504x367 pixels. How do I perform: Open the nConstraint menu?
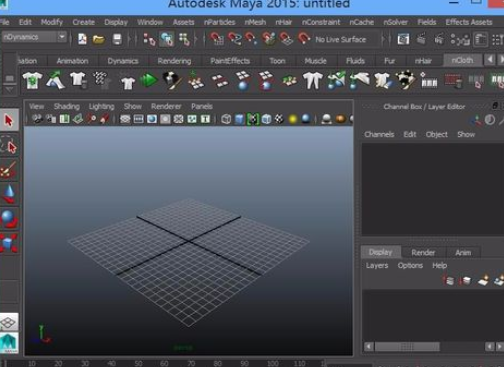(x=321, y=22)
